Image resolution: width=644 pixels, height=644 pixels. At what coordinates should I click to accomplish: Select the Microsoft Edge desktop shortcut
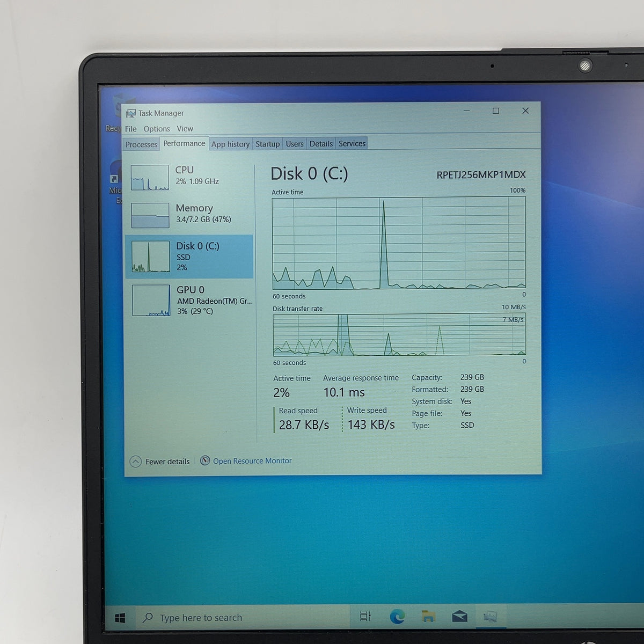(115, 181)
